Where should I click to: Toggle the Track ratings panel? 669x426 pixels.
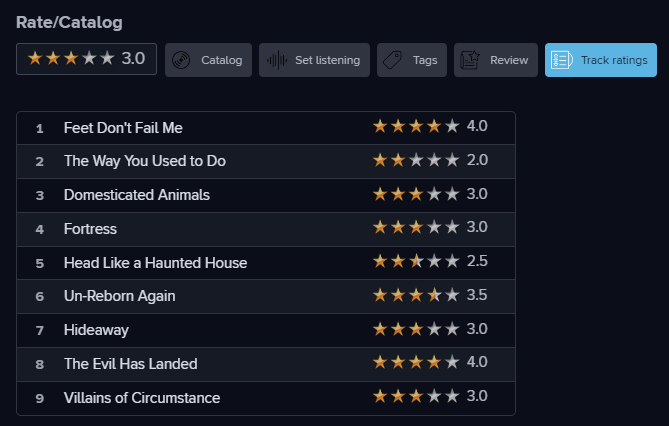(x=601, y=60)
